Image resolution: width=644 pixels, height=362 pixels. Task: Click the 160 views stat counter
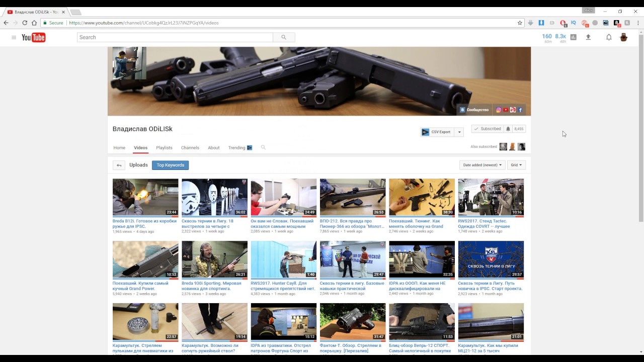547,38
